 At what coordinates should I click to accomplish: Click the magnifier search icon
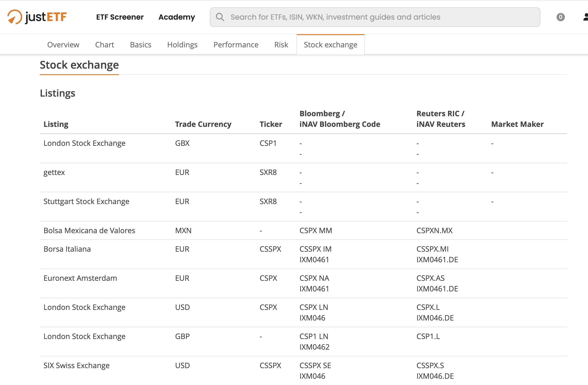(x=220, y=17)
